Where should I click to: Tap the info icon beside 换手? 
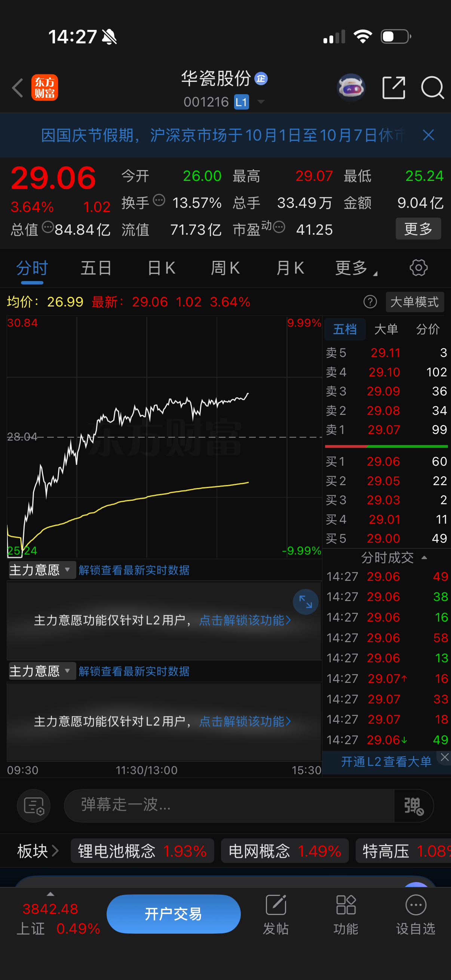pos(159,200)
